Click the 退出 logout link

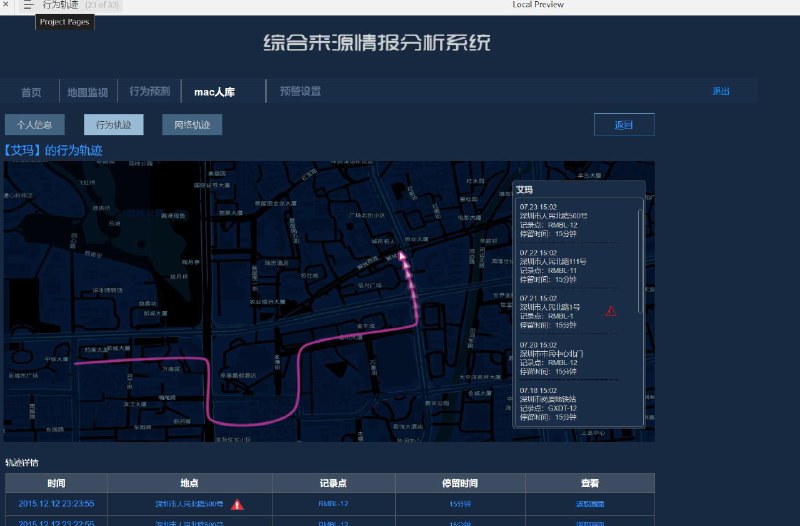(x=720, y=91)
